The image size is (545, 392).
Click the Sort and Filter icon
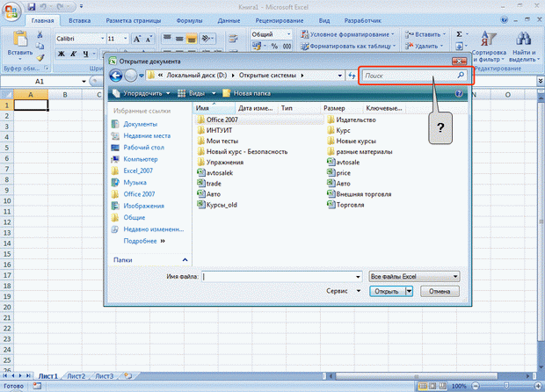pos(488,39)
